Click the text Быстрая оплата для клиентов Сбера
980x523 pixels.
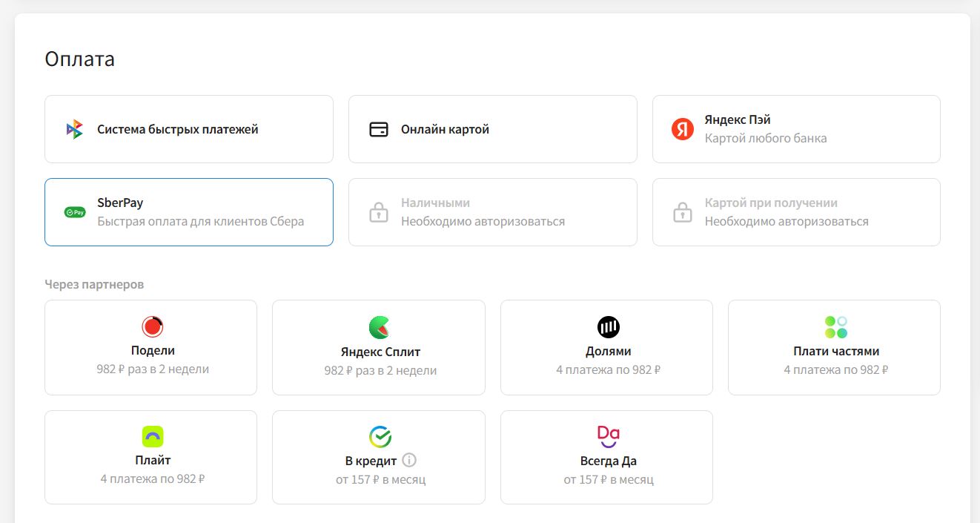pyautogui.click(x=201, y=221)
